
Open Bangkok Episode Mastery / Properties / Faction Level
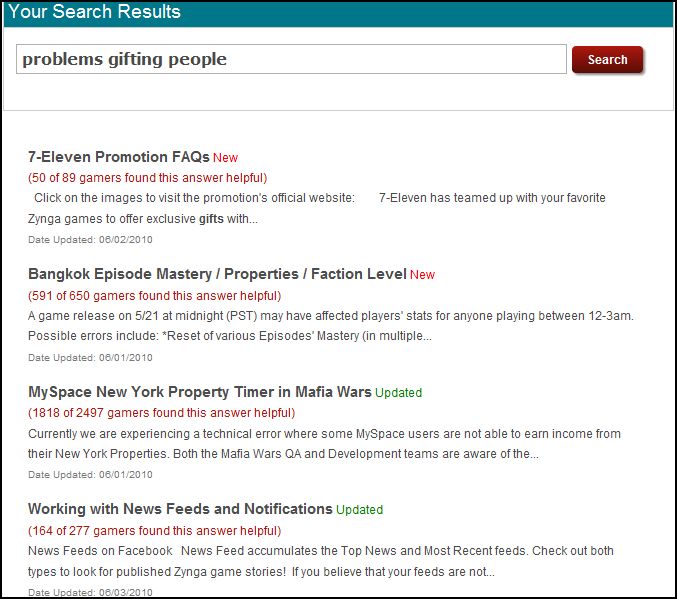[x=217, y=274]
